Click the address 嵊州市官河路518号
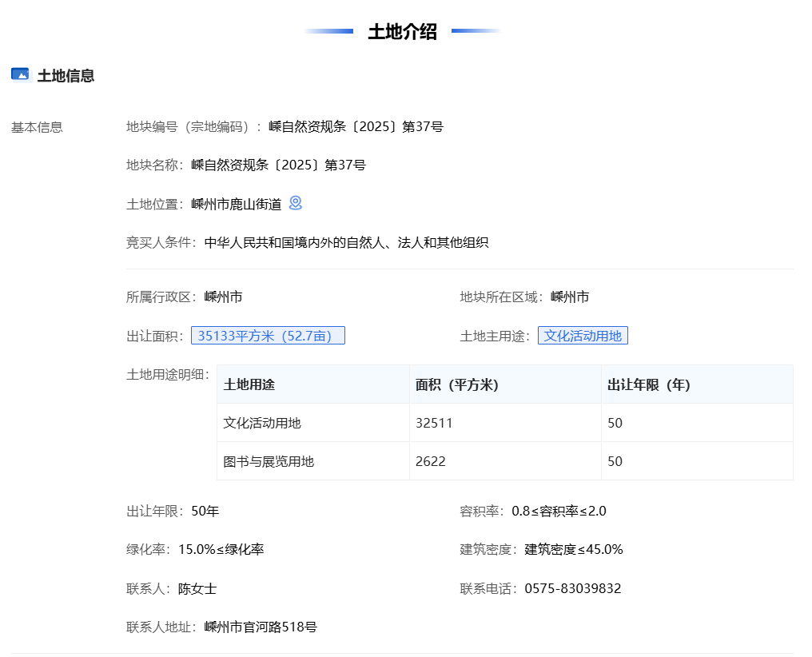 click(x=261, y=627)
